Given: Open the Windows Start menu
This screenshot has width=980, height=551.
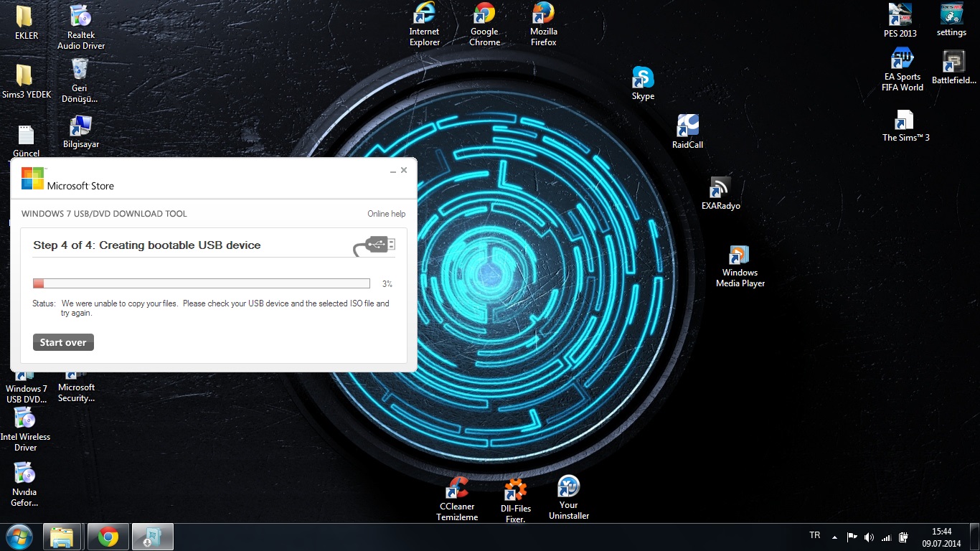Looking at the screenshot, I should [19, 537].
